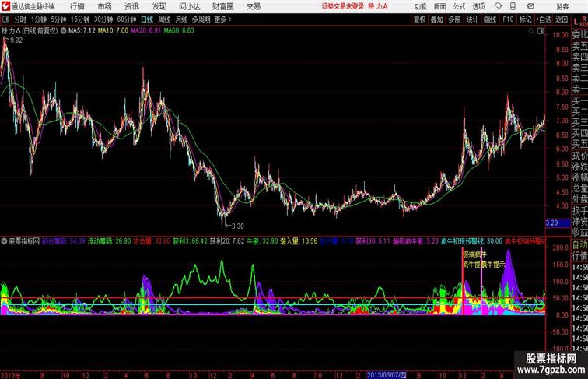Click the customer service headset icon
Image resolution: width=588 pixels, height=379 pixels.
498,6
